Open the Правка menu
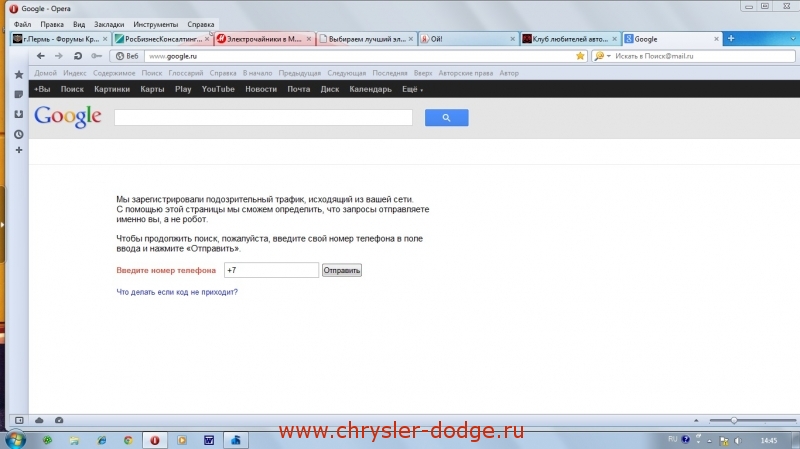This screenshot has width=800, height=449. pyautogui.click(x=52, y=24)
